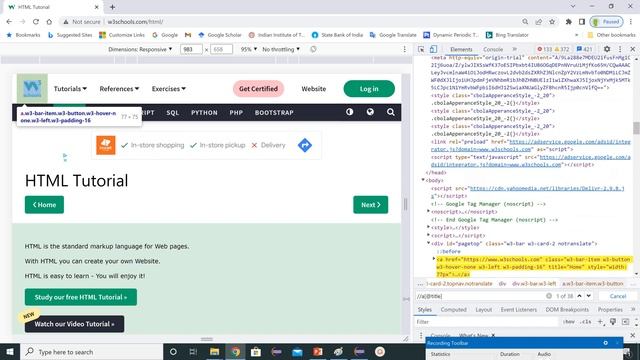Reload the page button

pyautogui.click(x=36, y=22)
